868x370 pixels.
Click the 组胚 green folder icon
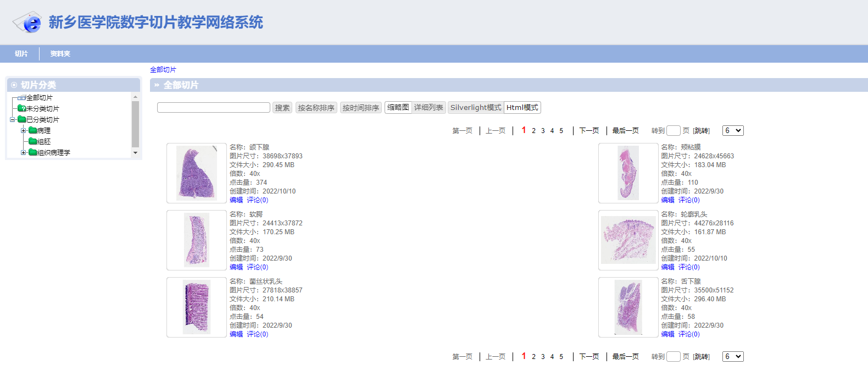32,141
